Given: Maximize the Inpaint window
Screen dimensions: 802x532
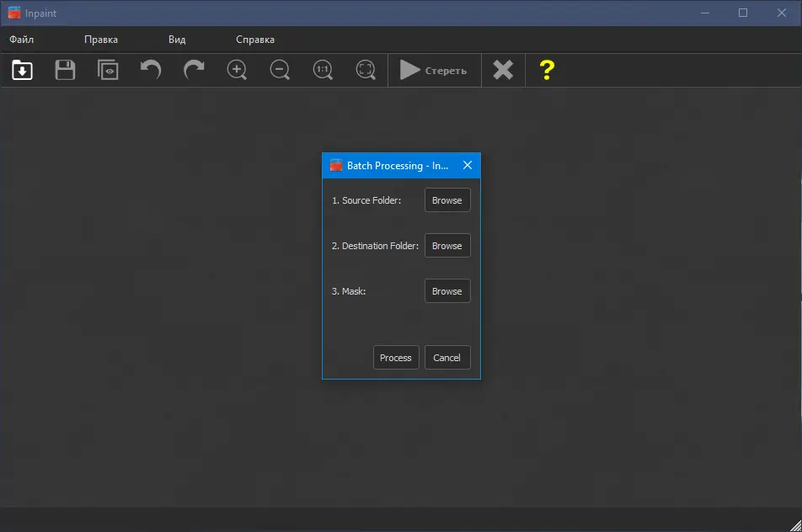Looking at the screenshot, I should (x=743, y=13).
